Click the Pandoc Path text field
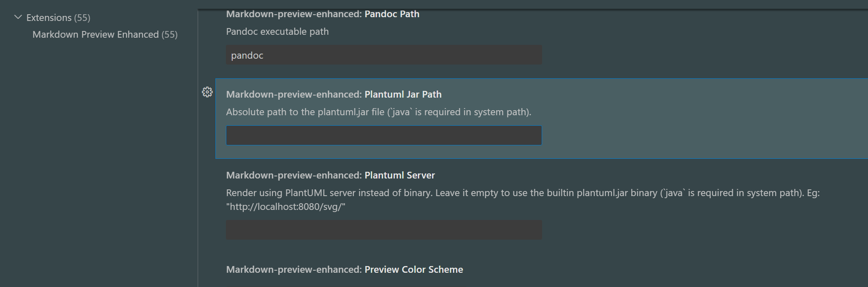This screenshot has width=868, height=287. pos(384,55)
